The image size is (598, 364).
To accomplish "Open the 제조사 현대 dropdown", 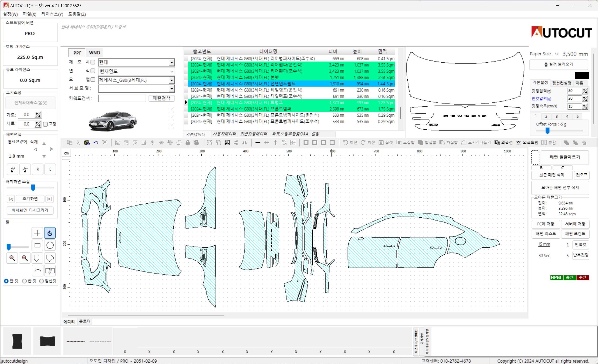I will point(172,62).
